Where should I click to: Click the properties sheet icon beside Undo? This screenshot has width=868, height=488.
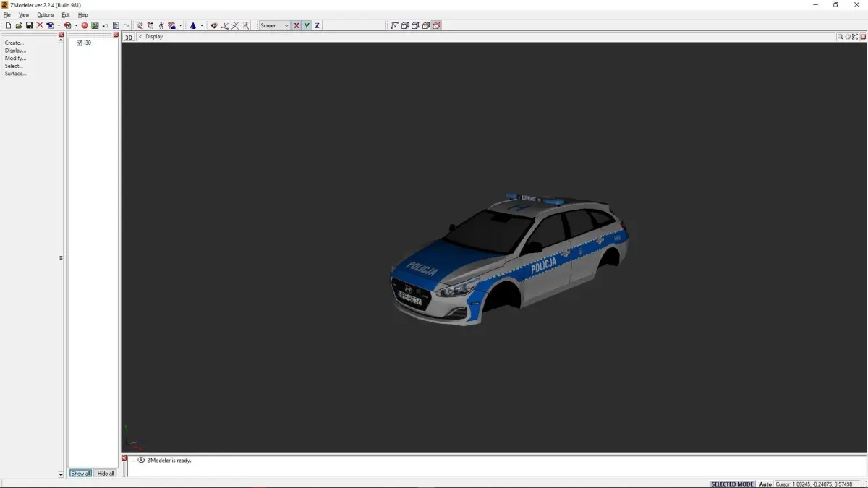(116, 25)
